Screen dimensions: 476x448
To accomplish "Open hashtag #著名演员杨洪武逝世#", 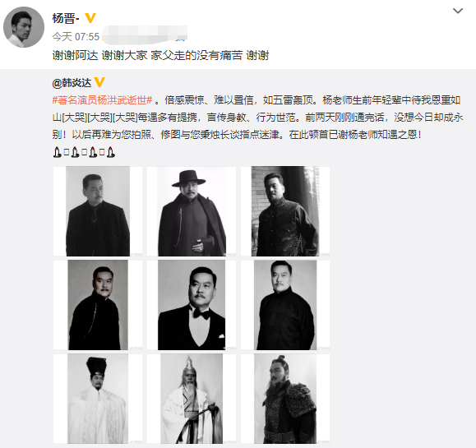I will click(102, 100).
